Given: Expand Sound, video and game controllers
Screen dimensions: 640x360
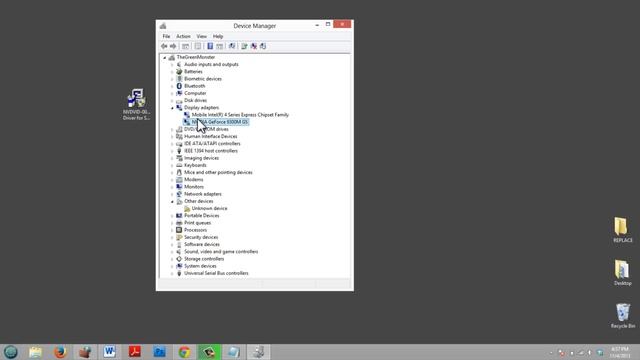Looking at the screenshot, I should [172, 252].
